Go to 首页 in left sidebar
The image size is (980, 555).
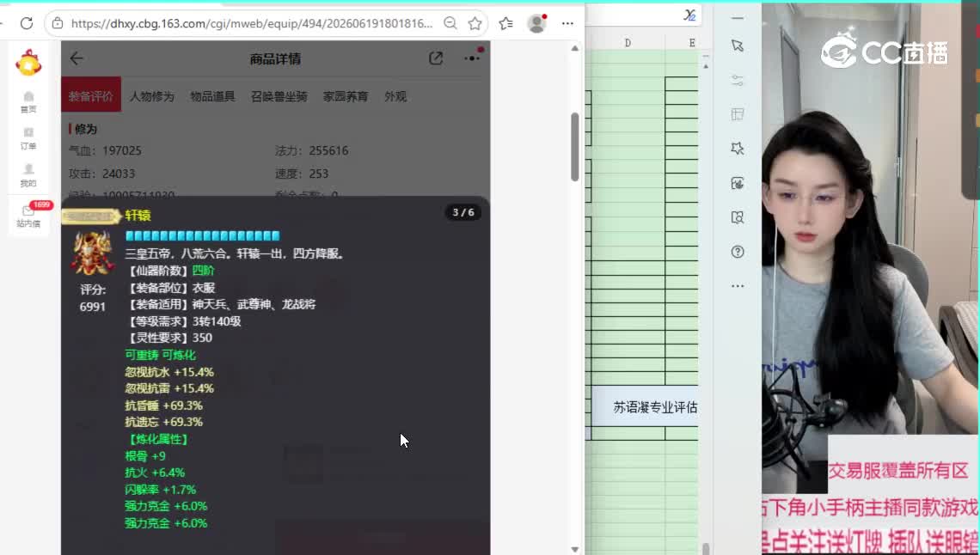tap(28, 101)
